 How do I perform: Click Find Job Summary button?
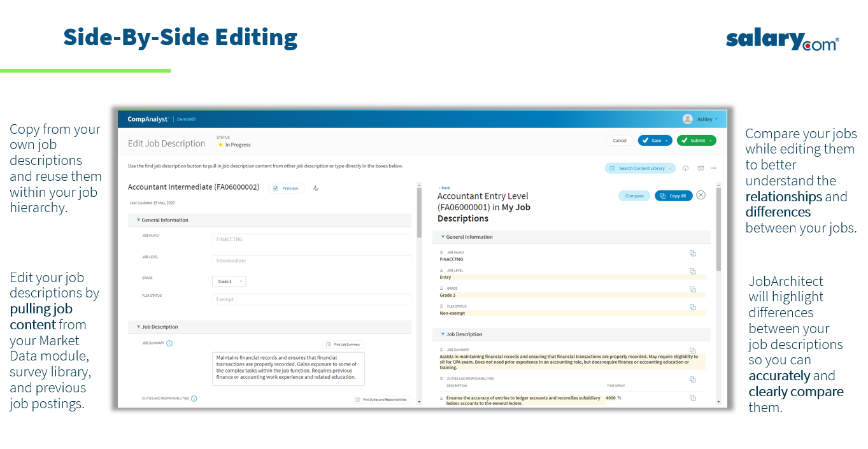[344, 344]
